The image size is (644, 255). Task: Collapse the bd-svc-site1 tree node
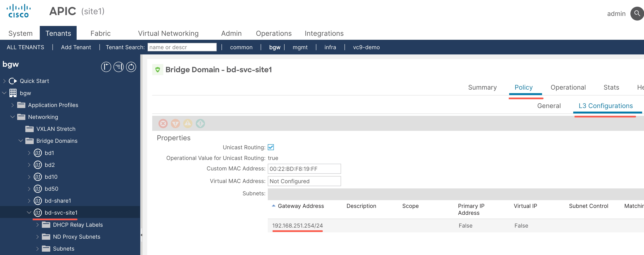point(29,213)
